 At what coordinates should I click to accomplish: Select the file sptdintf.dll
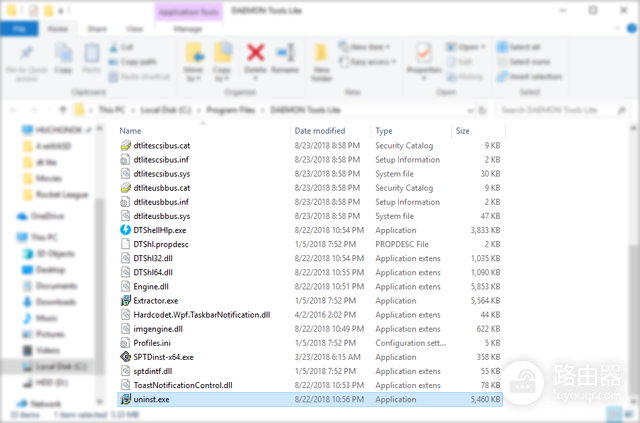(153, 371)
